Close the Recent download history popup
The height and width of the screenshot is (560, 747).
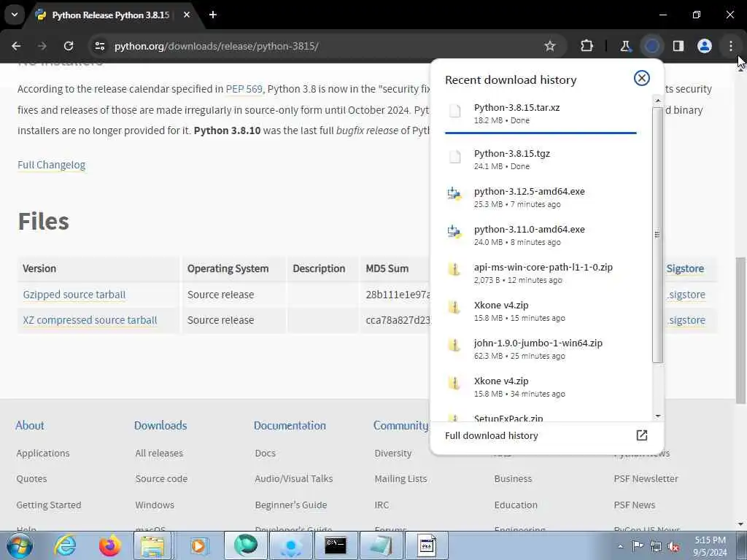coord(642,78)
